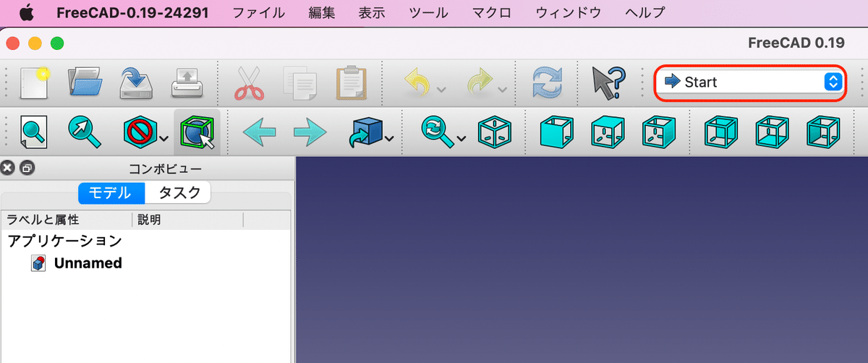This screenshot has height=363, width=868.
Task: Save the active document
Action: coord(137,82)
